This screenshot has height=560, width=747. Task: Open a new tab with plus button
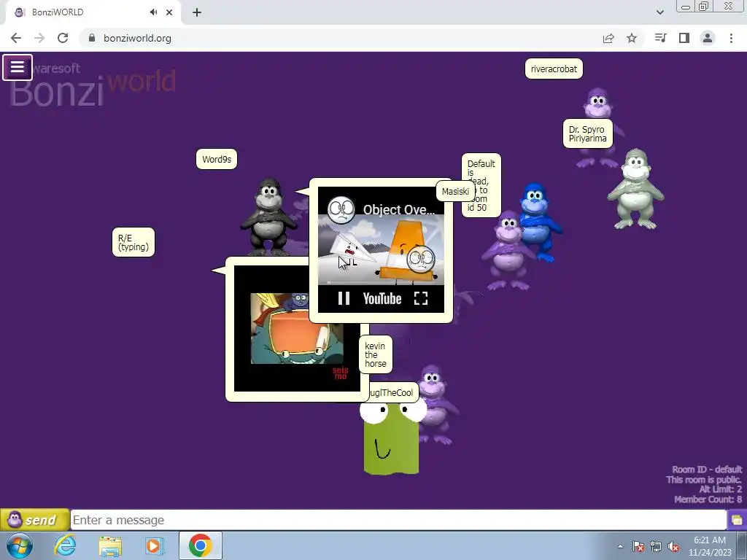pos(197,12)
